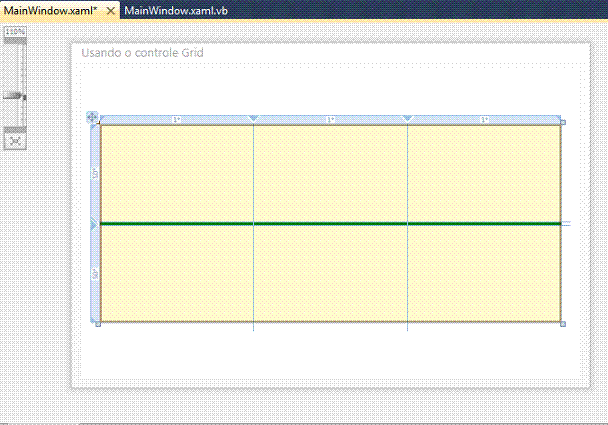The width and height of the screenshot is (608, 425).
Task: Select the second column divider triangle marker
Action: point(408,119)
